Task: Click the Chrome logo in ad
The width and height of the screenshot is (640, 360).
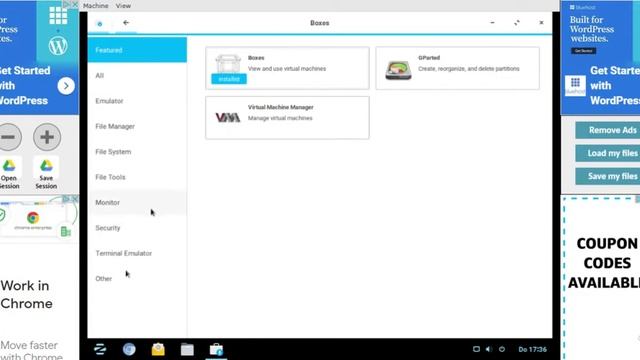Action: 33,217
